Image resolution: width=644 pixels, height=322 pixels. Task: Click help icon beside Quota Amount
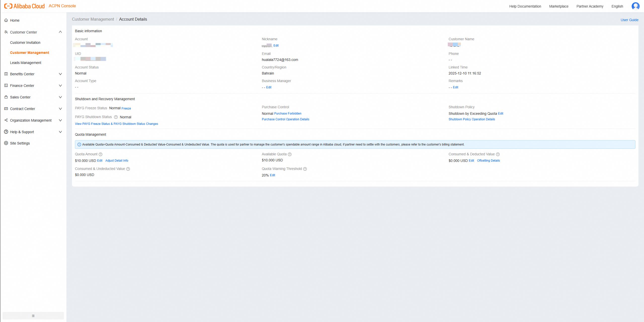click(x=101, y=154)
